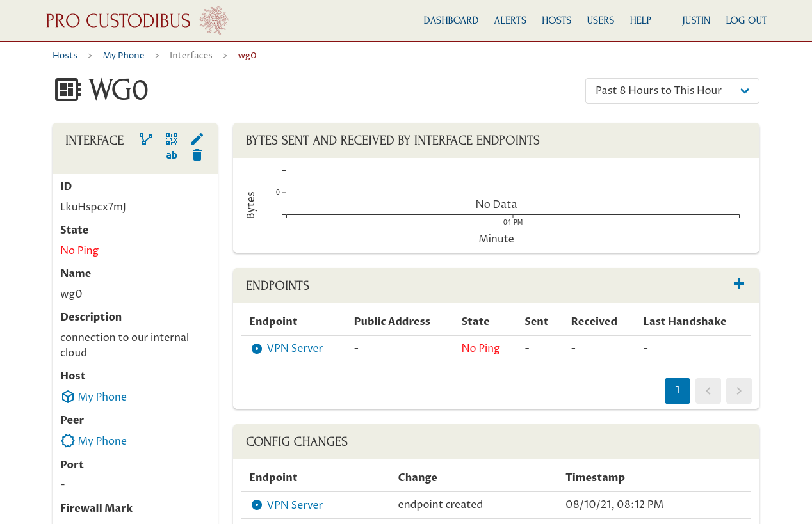Viewport: 812px width, 524px height.
Task: Click the Received column header
Action: [x=594, y=322]
